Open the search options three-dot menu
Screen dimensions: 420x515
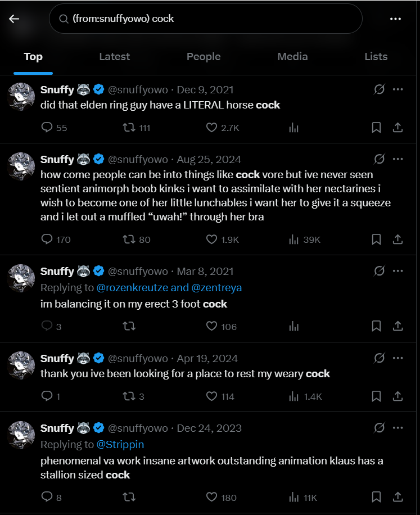click(x=395, y=19)
